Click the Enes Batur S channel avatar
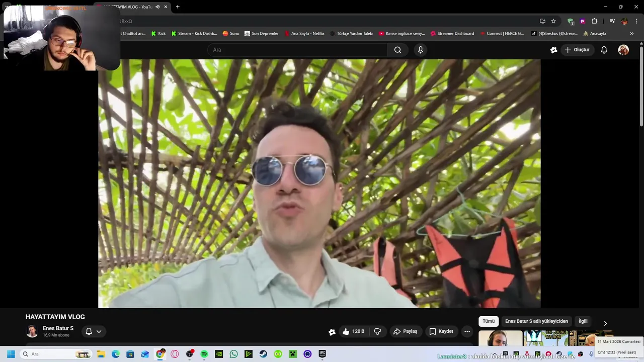Image resolution: width=644 pixels, height=362 pixels. pyautogui.click(x=32, y=331)
